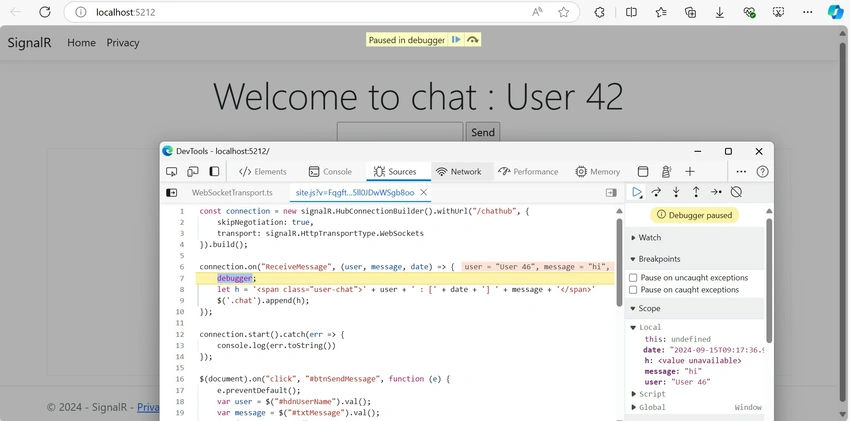The width and height of the screenshot is (850, 421).
Task: Open the Copilot sidebar icon
Action: pos(835,12)
